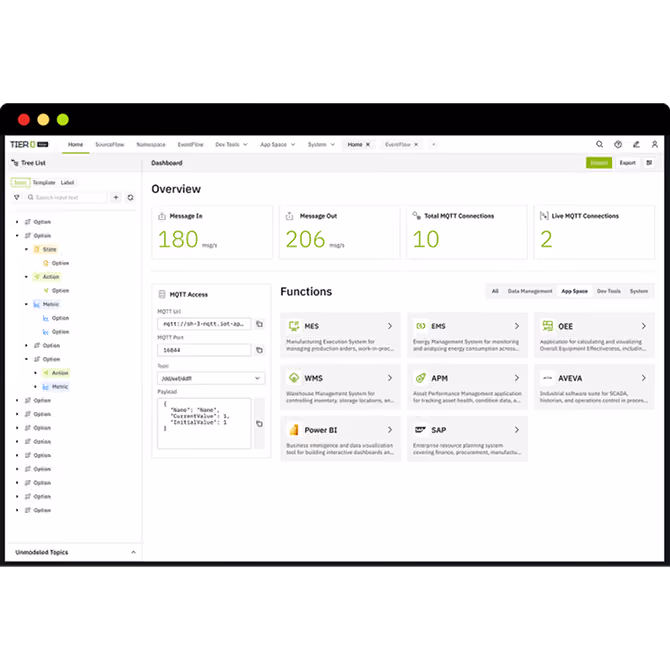Click the SAP logo icon
The height and width of the screenshot is (670, 670).
tap(420, 430)
